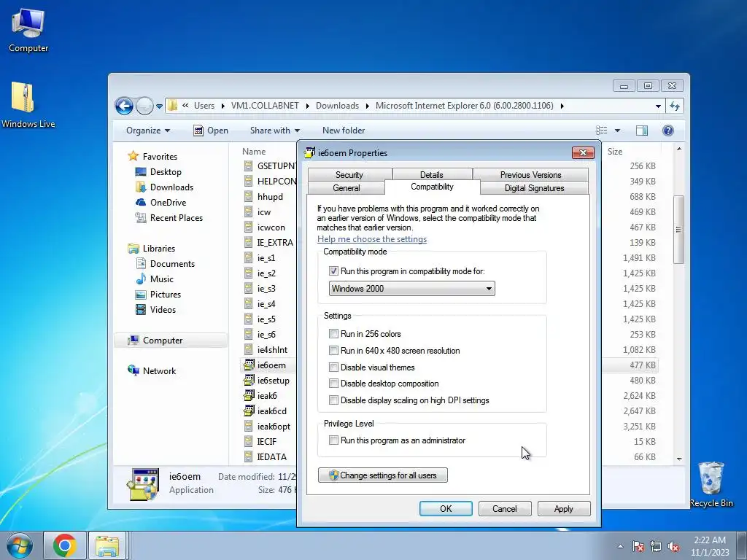This screenshot has height=560, width=747.
Task: Uncheck Run this program in compatibility mode
Action: click(x=333, y=271)
